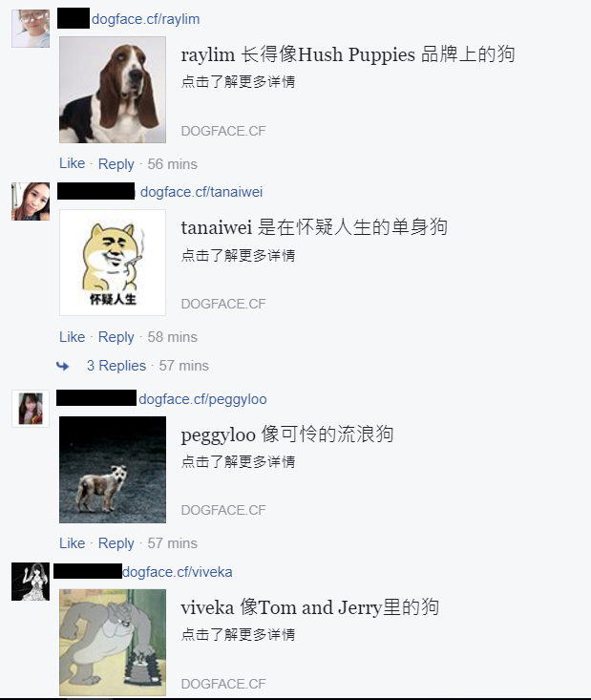Open the stray dog photo thumbnail

[x=113, y=470]
